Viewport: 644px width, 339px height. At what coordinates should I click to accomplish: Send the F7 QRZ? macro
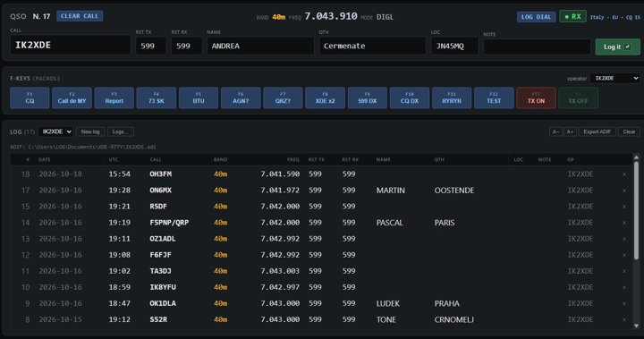pos(283,97)
